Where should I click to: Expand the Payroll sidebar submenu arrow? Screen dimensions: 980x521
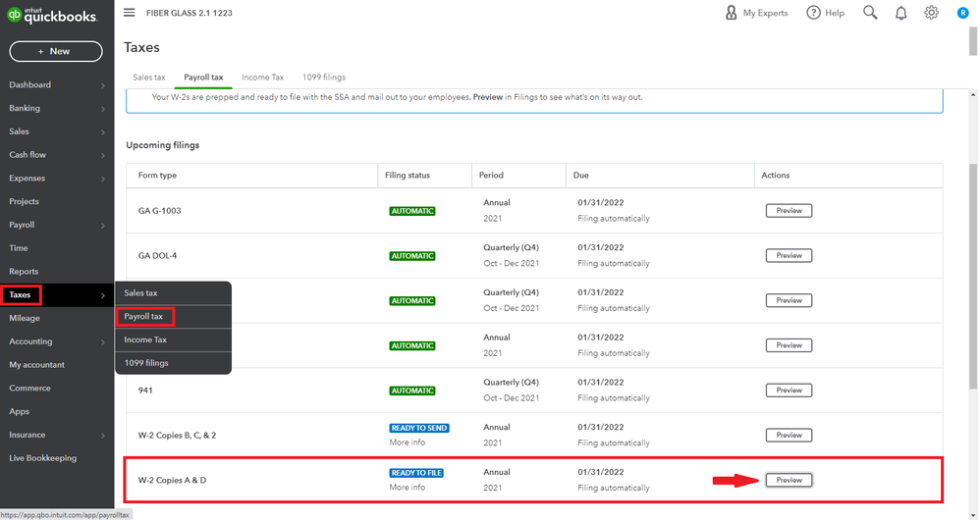(103, 225)
